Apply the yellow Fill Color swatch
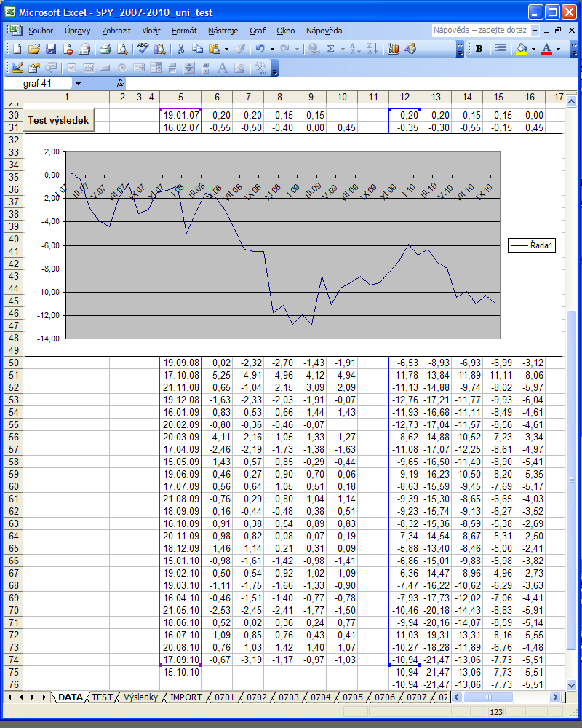The image size is (582, 728). (x=522, y=49)
